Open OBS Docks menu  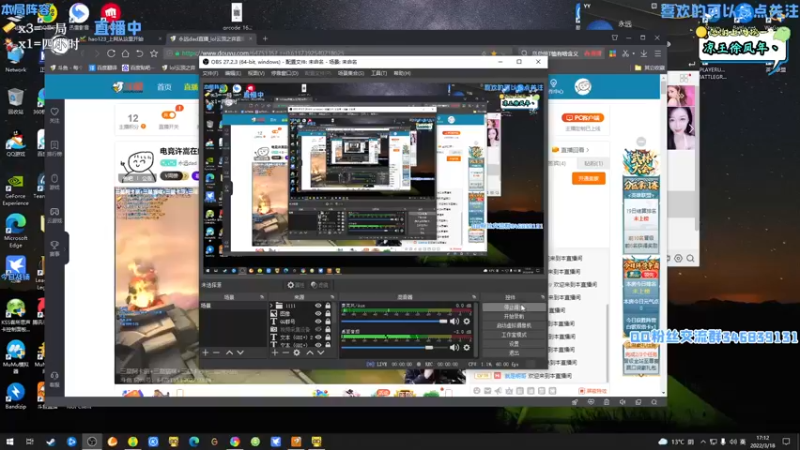tap(284, 73)
